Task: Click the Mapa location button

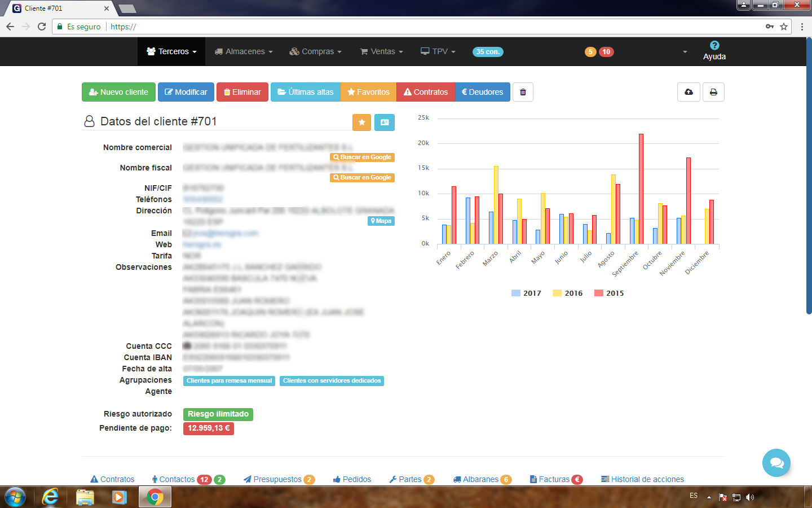Action: tap(381, 221)
